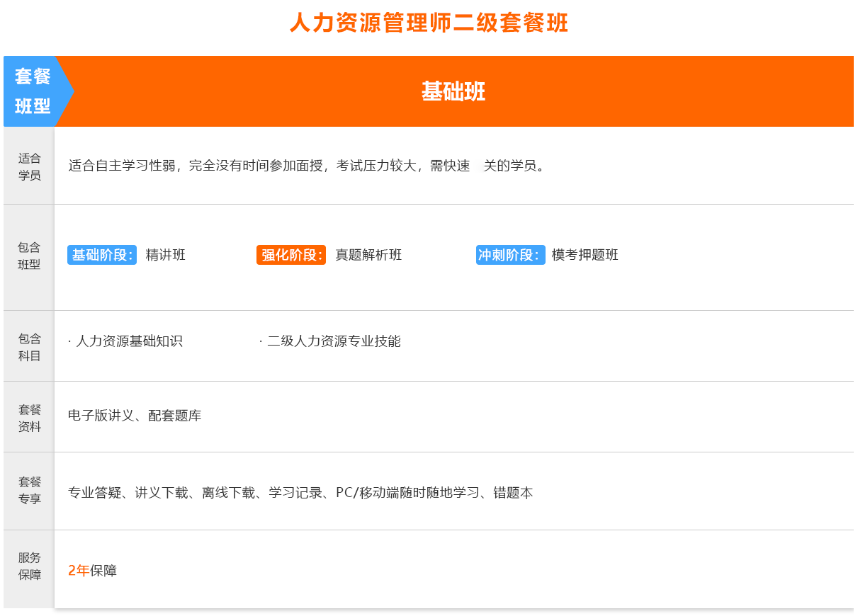Click the orange 强化阶段 badge
858x616 pixels.
tap(291, 255)
